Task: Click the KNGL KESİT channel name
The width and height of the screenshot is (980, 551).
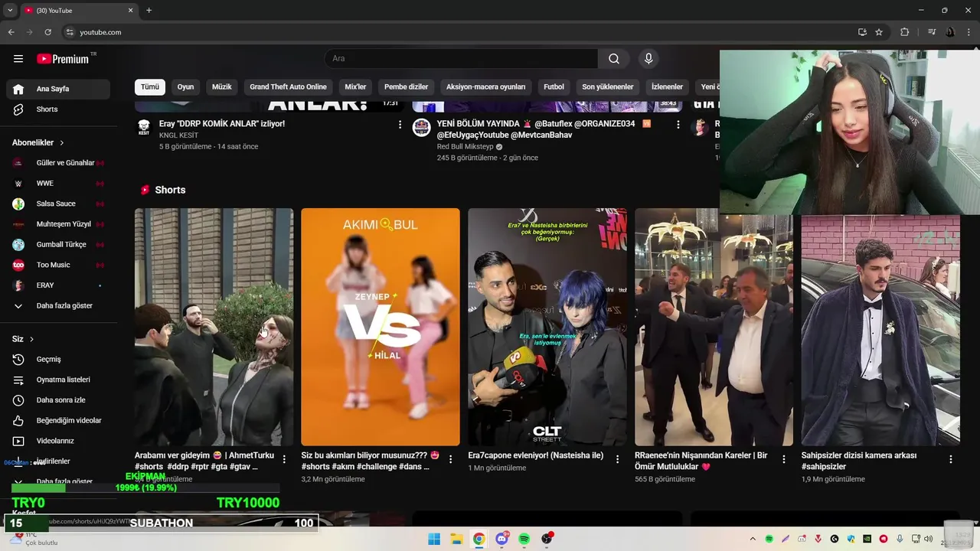Action: pyautogui.click(x=178, y=135)
